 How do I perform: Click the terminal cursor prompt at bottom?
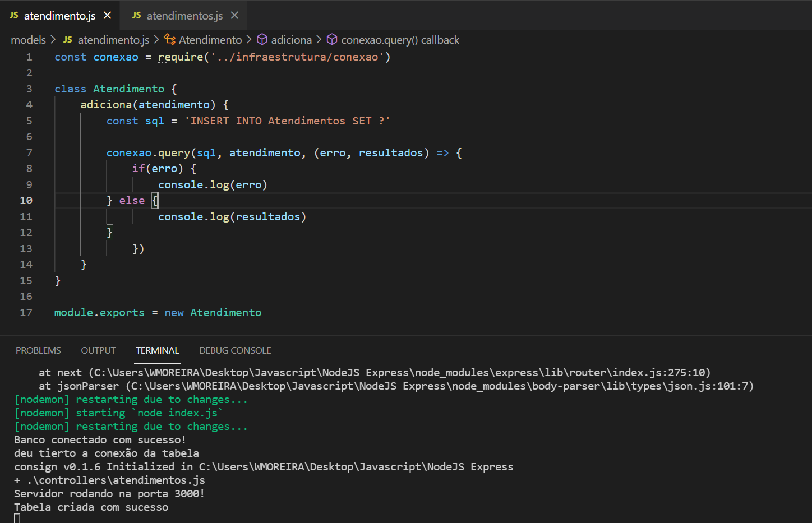click(x=17, y=519)
